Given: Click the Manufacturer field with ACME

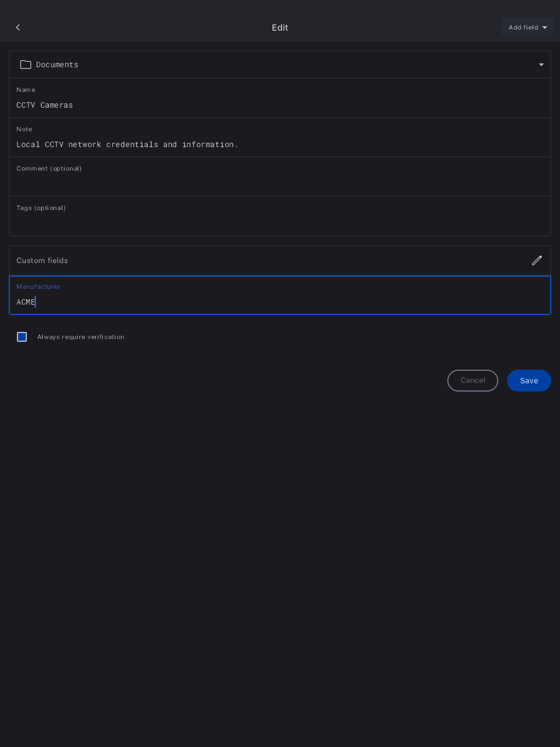Looking at the screenshot, I should point(279,302).
